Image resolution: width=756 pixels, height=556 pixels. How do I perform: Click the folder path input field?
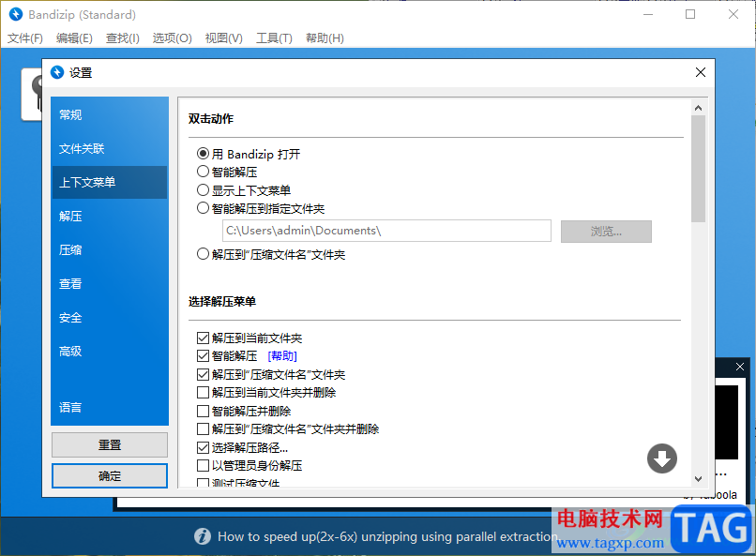(x=386, y=231)
